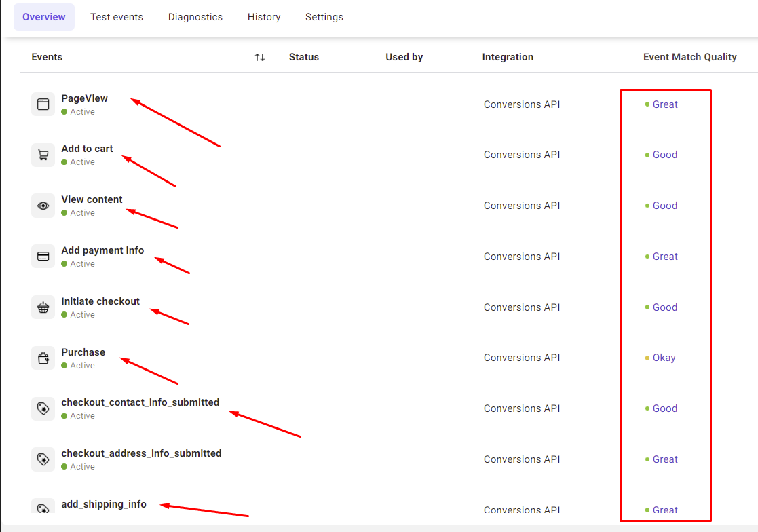
Task: Open Good quality link for checkout_contact_info_submitted
Action: pyautogui.click(x=665, y=408)
